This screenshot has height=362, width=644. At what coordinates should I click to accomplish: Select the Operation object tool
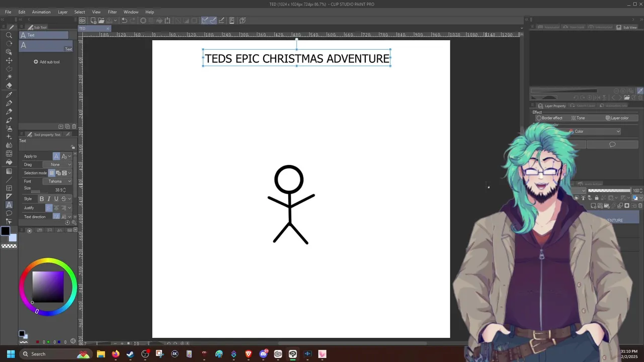click(x=9, y=51)
